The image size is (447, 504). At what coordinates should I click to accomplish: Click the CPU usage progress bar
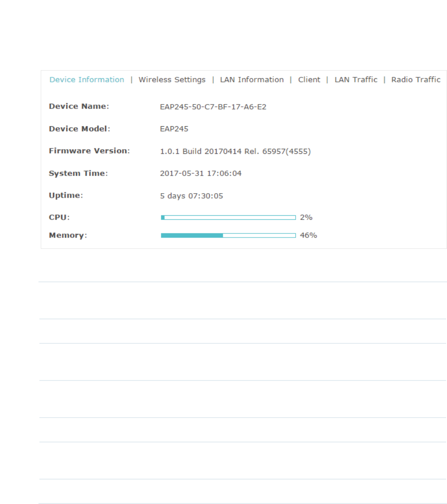228,218
